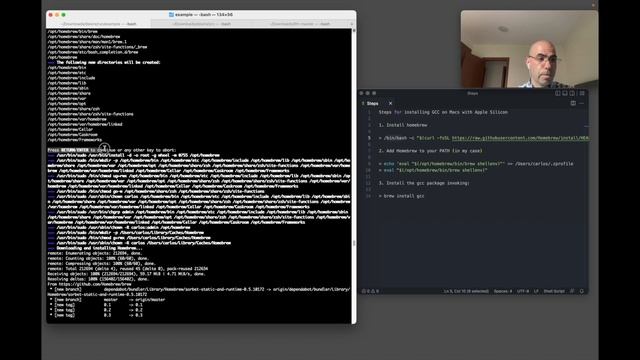
Task: Click the terminal vertical scrollbar
Action: coord(353,176)
